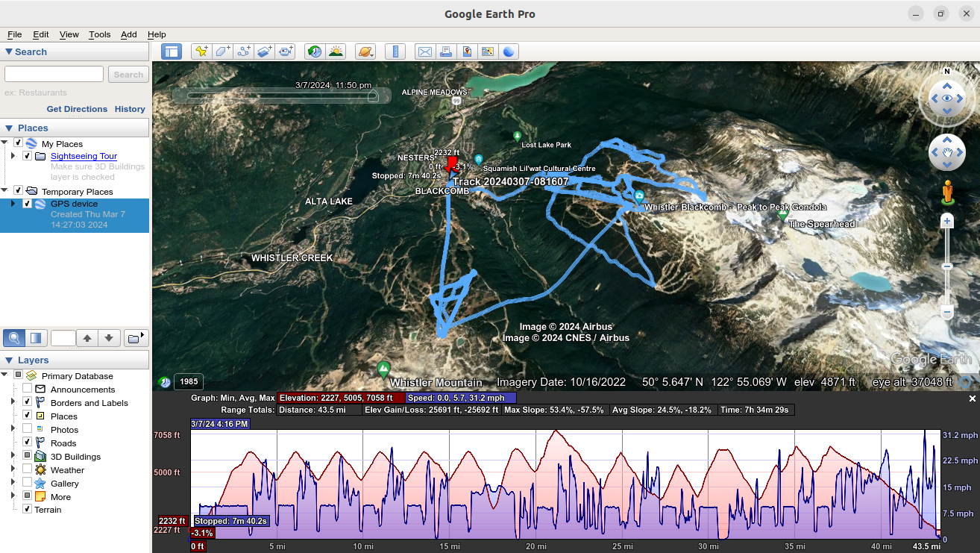Click the zoom out minus button

point(947,311)
